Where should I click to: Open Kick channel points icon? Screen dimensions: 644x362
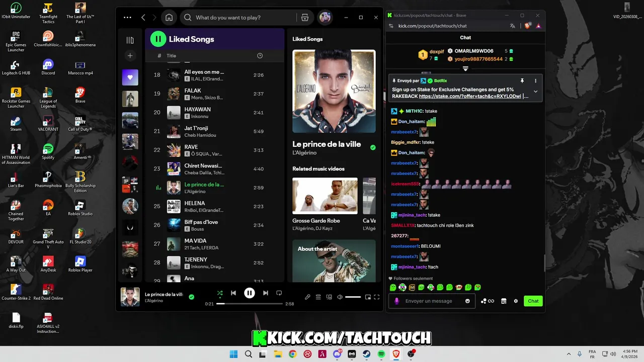tap(488, 301)
